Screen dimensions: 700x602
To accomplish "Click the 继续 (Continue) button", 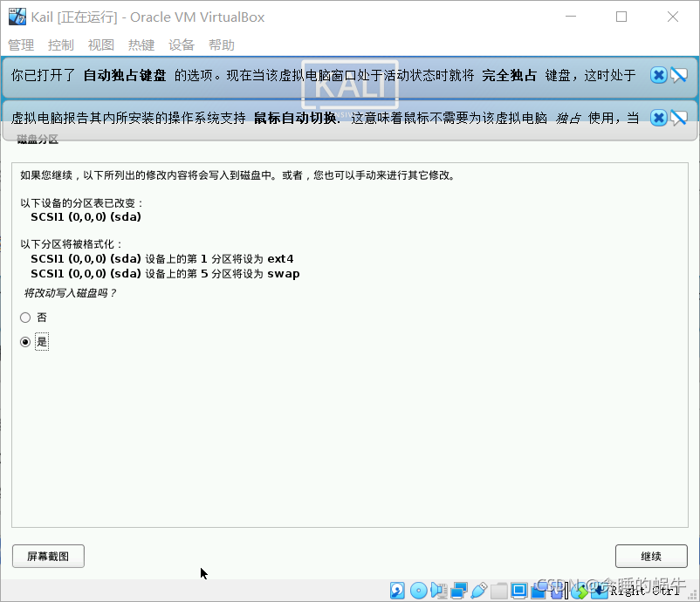I will tap(651, 556).
